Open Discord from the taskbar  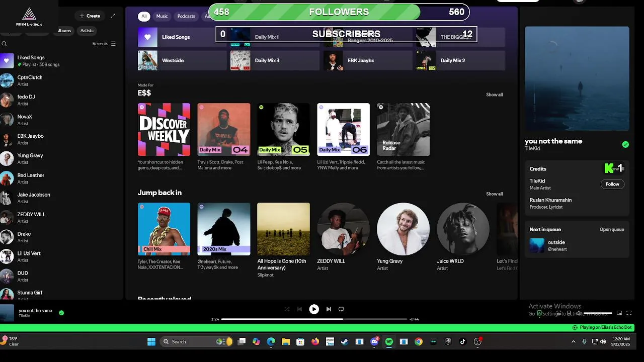374,342
